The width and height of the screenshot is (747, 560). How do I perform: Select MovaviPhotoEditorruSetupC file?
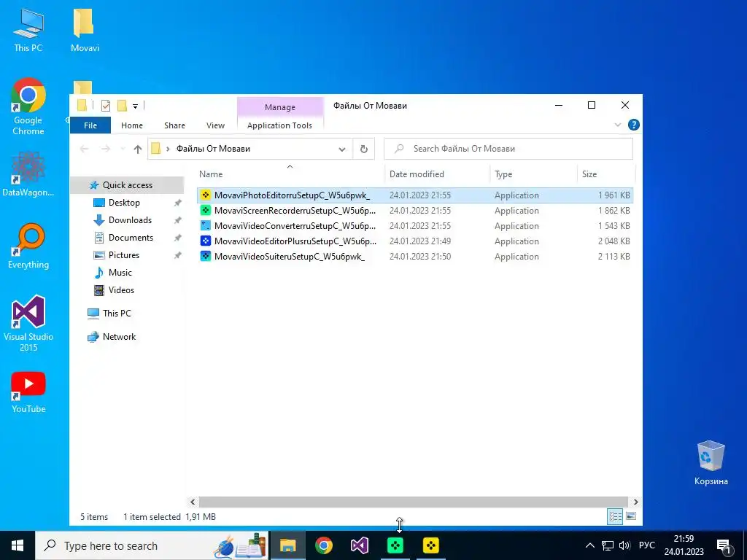point(415,195)
